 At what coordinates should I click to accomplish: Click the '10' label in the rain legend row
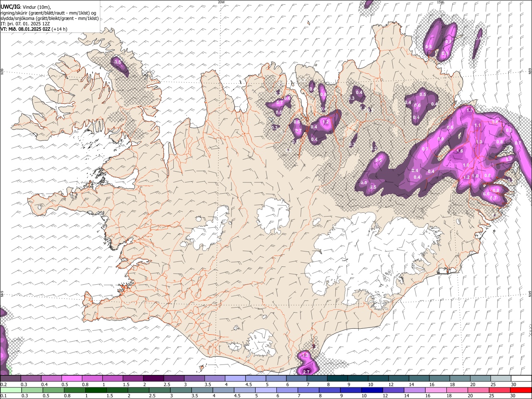coord(364,396)
